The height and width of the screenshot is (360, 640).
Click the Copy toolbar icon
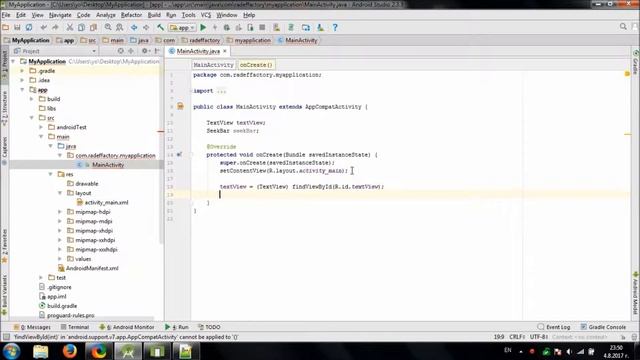(x=82, y=27)
